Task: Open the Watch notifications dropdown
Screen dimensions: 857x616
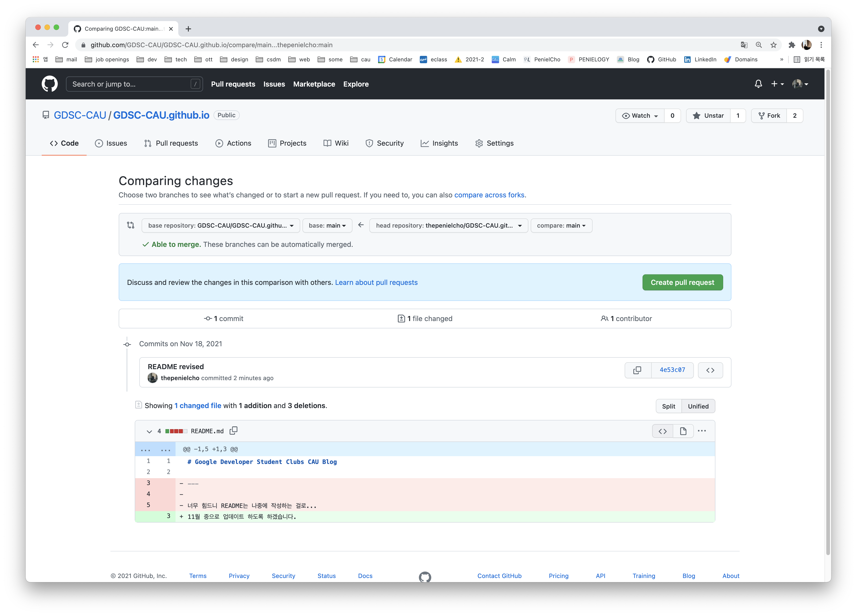Action: pos(640,116)
